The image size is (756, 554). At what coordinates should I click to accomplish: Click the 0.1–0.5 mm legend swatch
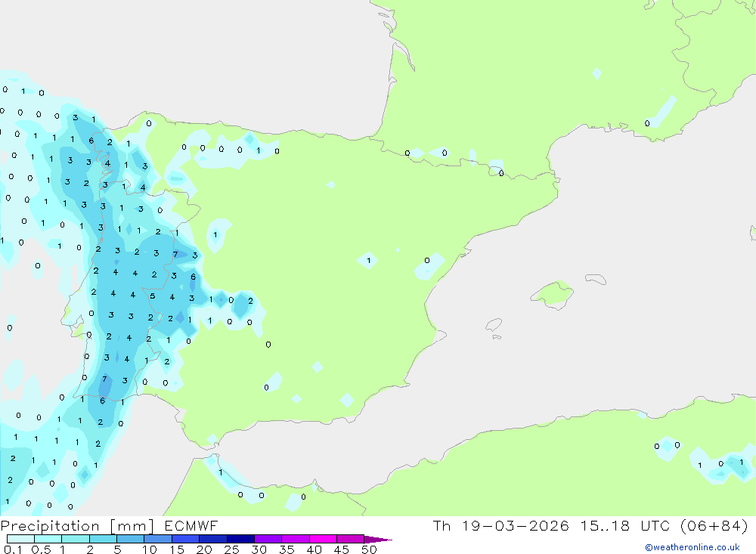click(x=20, y=539)
